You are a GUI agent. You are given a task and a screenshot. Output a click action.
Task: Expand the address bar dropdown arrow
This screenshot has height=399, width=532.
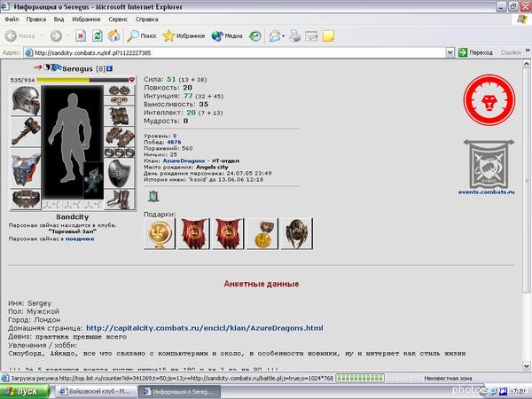(x=450, y=52)
